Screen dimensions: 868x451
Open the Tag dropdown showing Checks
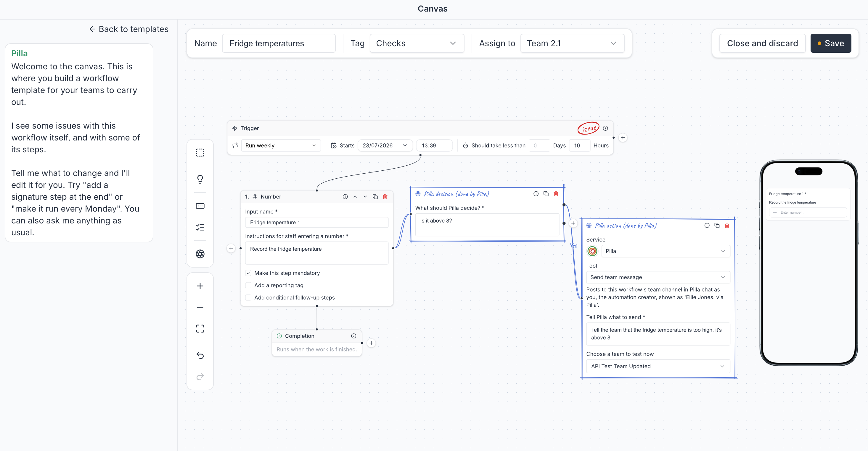tap(417, 43)
